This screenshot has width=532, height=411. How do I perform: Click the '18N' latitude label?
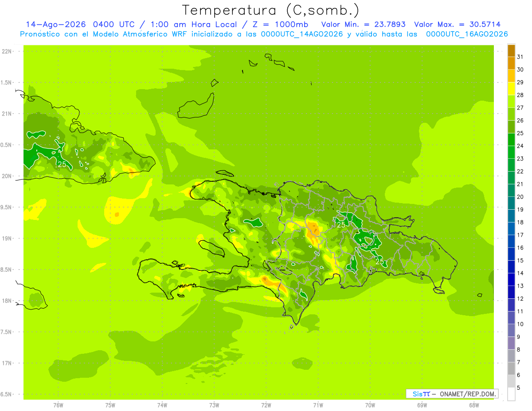click(x=7, y=301)
